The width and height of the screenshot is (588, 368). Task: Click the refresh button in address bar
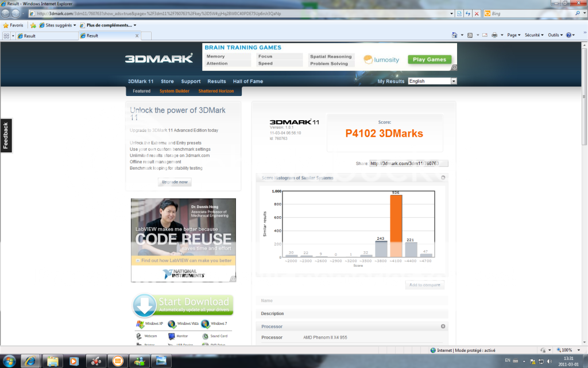(468, 13)
